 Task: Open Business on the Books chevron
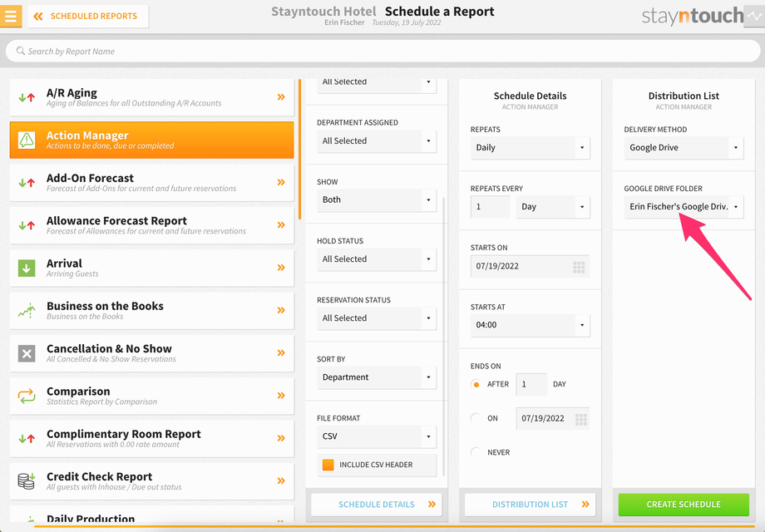(281, 310)
